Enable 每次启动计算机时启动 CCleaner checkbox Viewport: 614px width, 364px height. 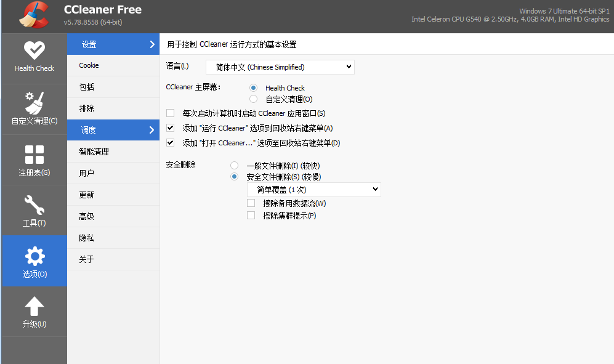[171, 113]
